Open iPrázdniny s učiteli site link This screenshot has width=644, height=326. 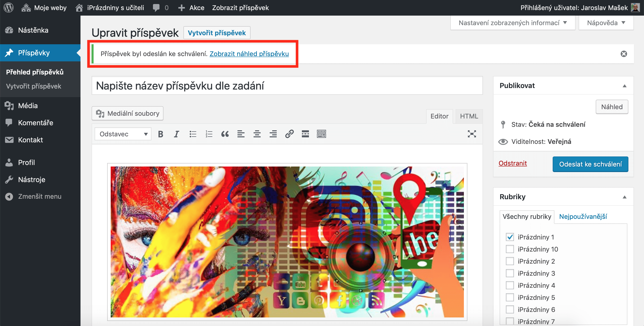coord(110,8)
